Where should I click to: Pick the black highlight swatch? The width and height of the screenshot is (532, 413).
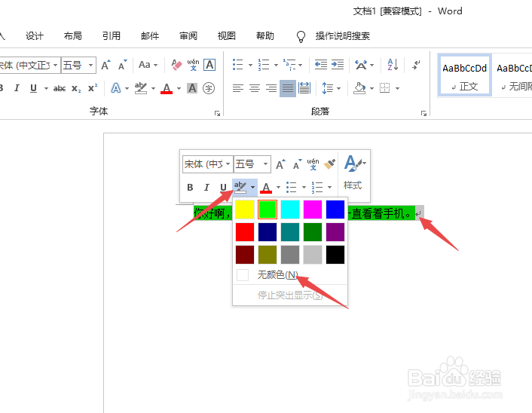pyautogui.click(x=335, y=255)
